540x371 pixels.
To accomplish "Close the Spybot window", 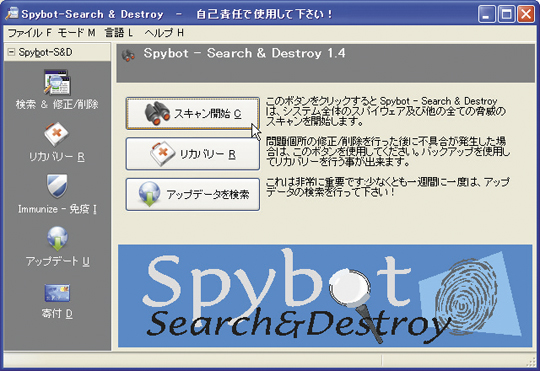I will [526, 14].
